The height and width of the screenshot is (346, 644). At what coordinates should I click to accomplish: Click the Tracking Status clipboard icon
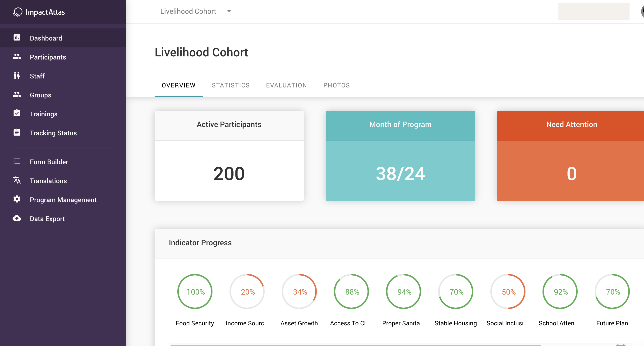pyautogui.click(x=17, y=132)
